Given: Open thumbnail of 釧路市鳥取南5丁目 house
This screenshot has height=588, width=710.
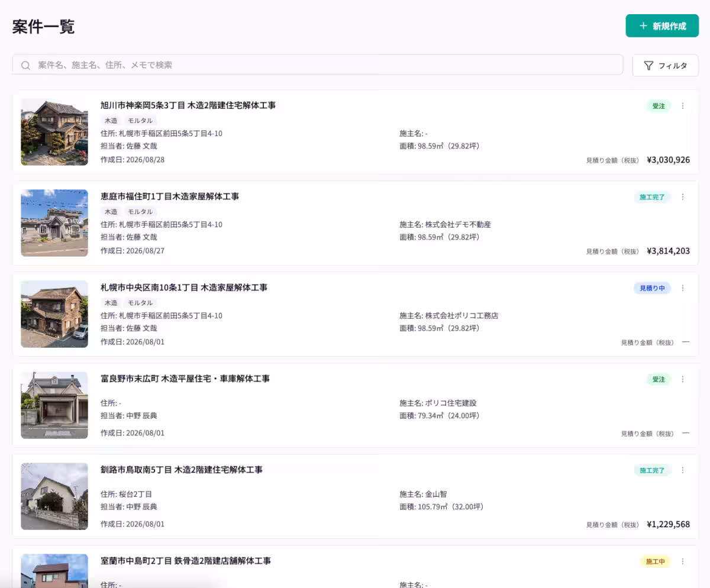Looking at the screenshot, I should tap(54, 496).
